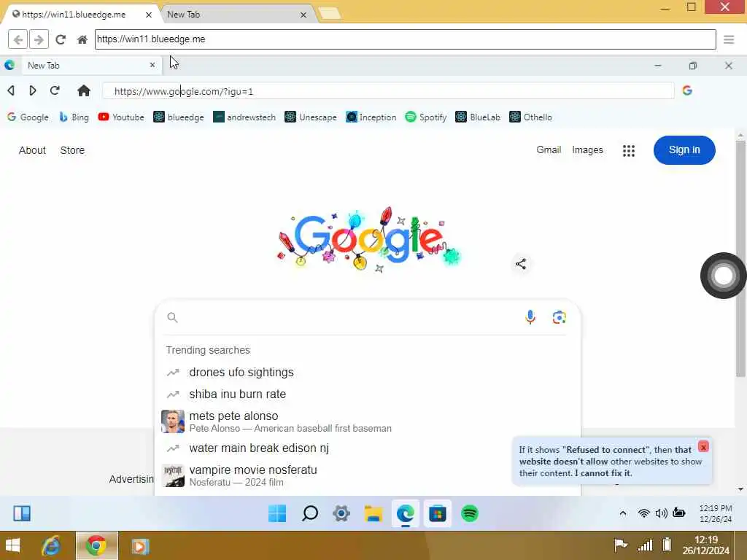
Task: Open a new outer browser tab
Action: pyautogui.click(x=330, y=14)
